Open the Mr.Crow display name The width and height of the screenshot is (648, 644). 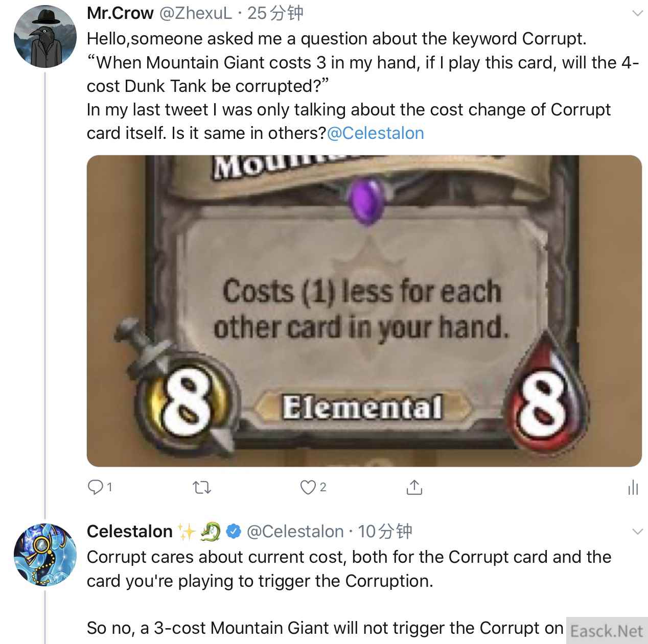point(120,13)
